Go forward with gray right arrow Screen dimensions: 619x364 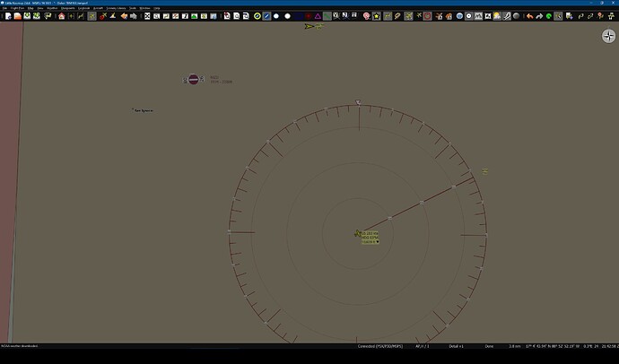click(x=134, y=16)
